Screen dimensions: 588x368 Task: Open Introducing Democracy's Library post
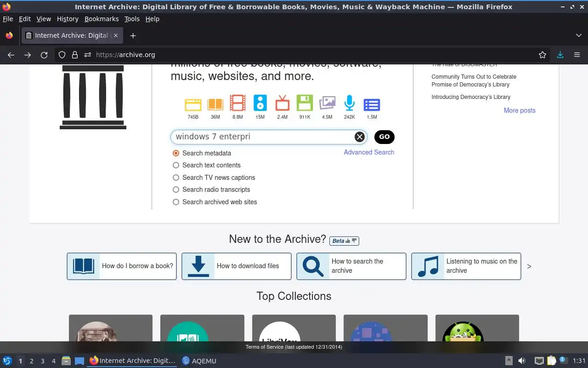(471, 97)
